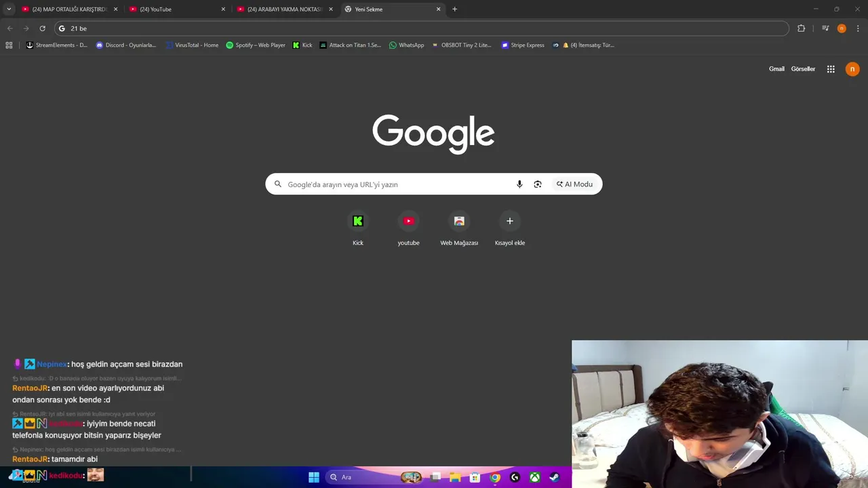Image resolution: width=868 pixels, height=488 pixels.
Task: Open Google account avatar on page
Action: click(x=852, y=69)
